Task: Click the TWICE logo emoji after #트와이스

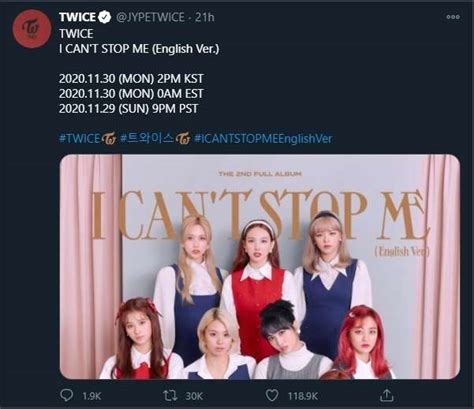Action: (x=183, y=139)
